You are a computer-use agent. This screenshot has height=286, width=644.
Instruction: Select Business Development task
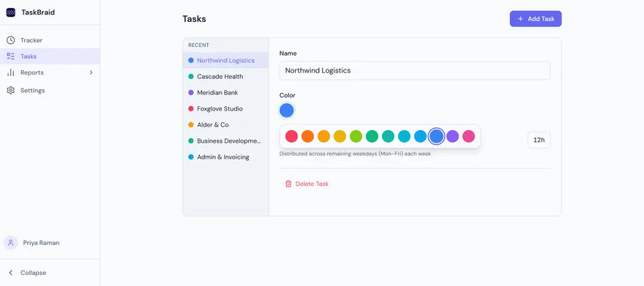225,140
